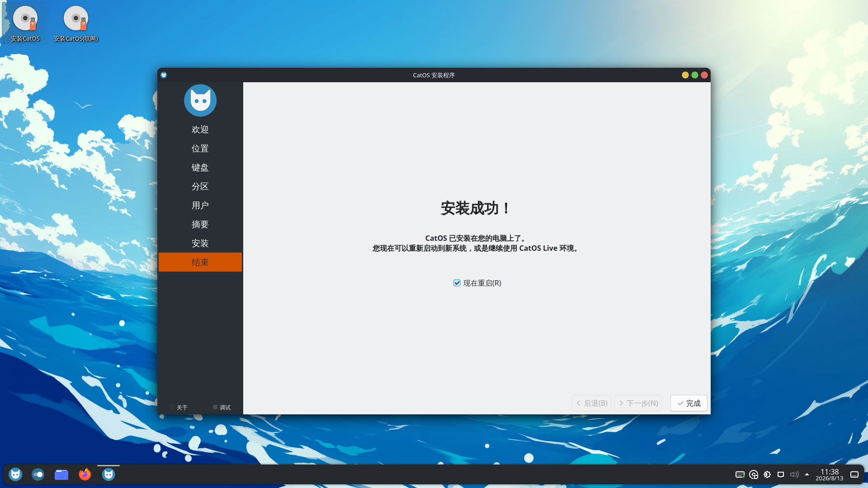Image resolution: width=868 pixels, height=488 pixels.
Task: Click the display tray icon
Action: click(781, 474)
